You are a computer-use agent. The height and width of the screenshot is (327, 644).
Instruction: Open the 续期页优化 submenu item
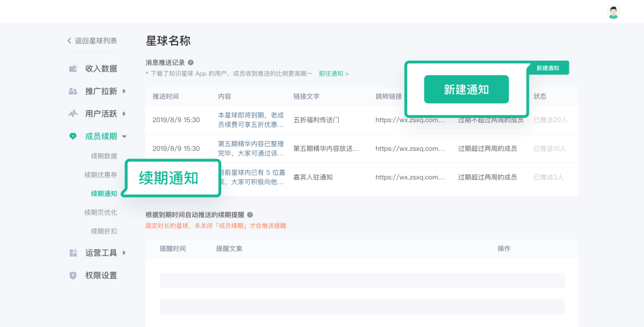101,212
